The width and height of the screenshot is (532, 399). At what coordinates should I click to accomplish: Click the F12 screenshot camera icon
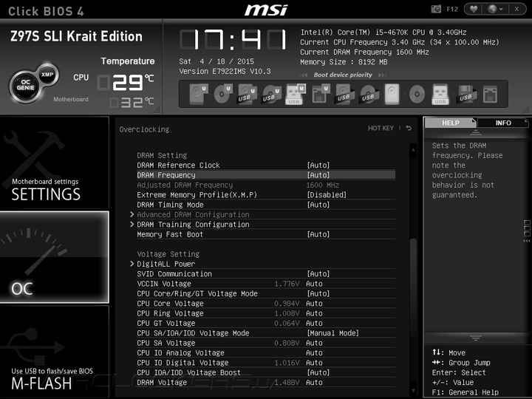[x=436, y=9]
